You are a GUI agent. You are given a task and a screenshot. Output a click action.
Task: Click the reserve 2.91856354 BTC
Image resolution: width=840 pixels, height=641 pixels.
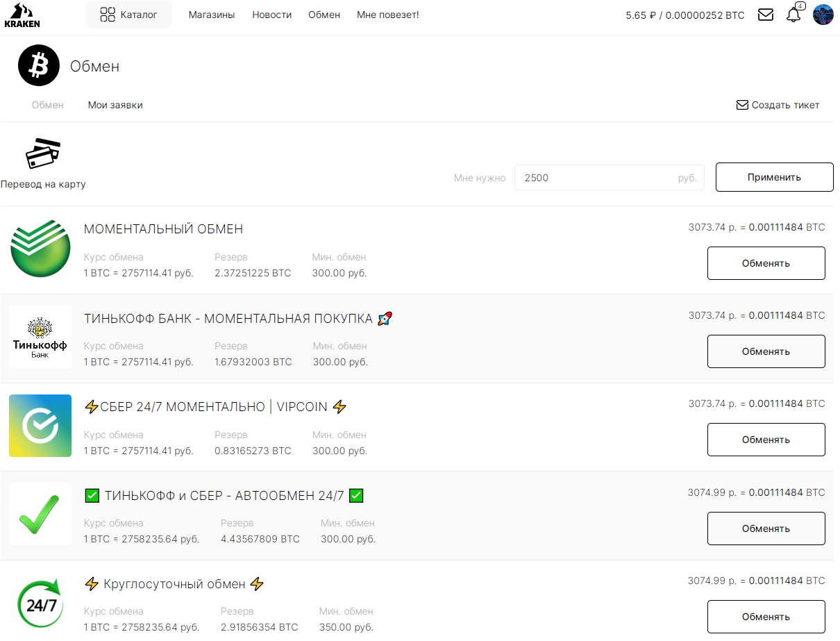(259, 627)
